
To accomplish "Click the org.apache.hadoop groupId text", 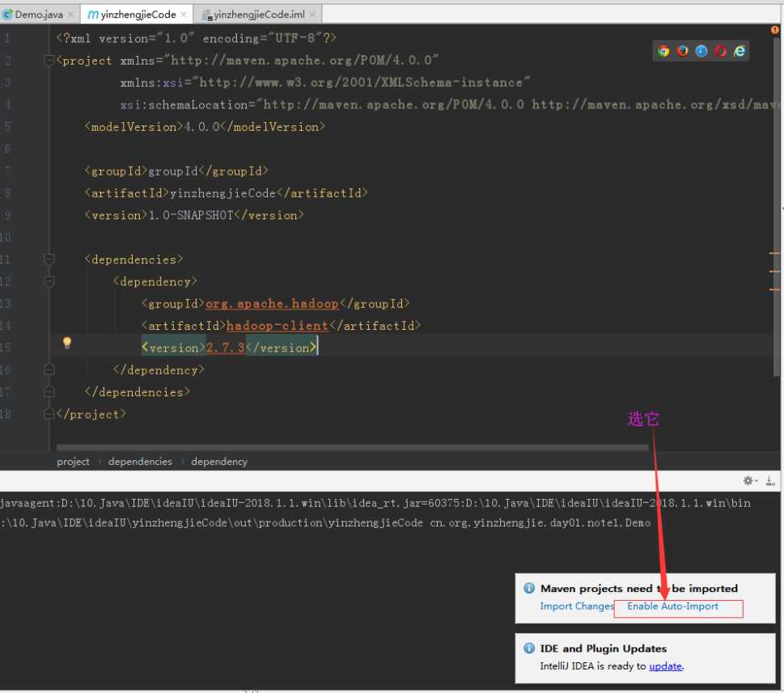I will coord(272,304).
